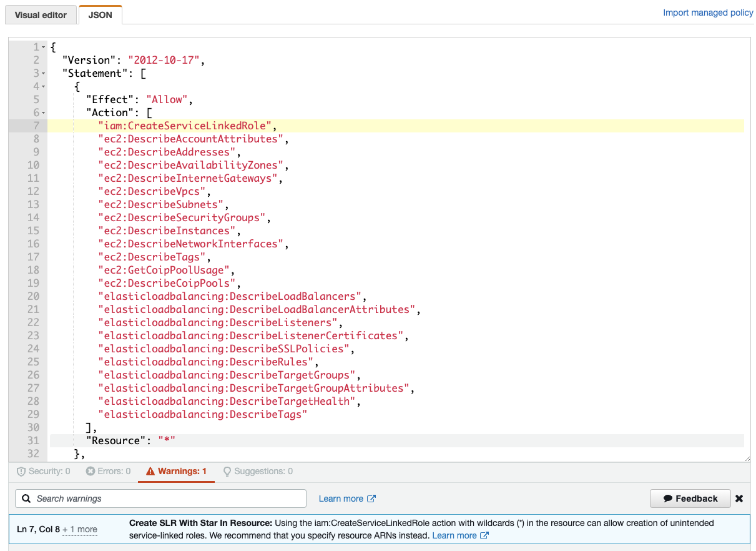The height and width of the screenshot is (551, 756).
Task: Click the "Version": "2012-10-17" line
Action: coord(134,61)
